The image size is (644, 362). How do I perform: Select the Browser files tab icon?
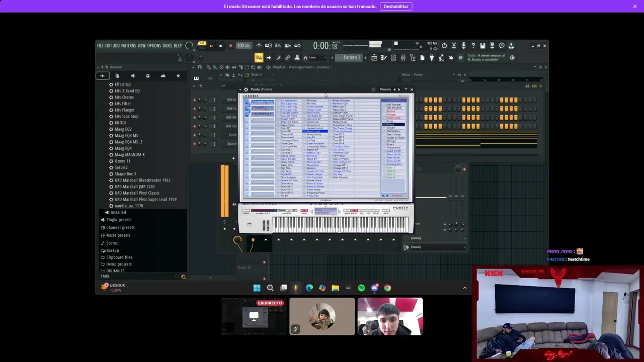coord(117,76)
